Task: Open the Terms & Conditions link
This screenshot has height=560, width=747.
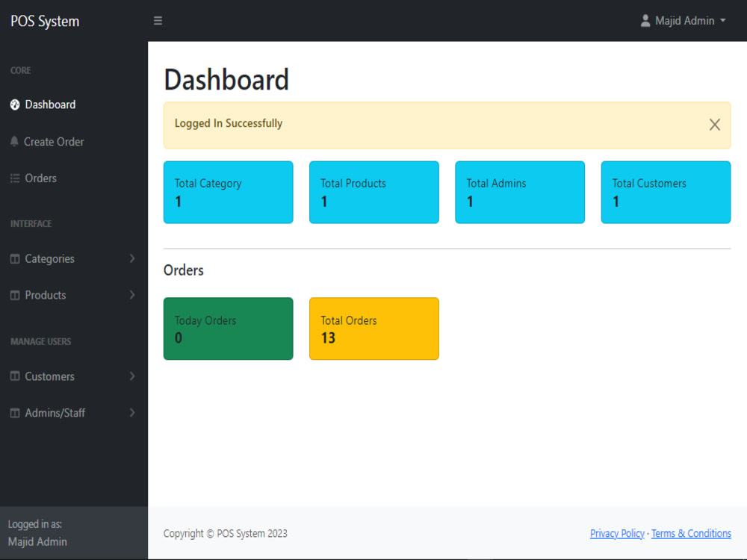Action: click(x=691, y=533)
